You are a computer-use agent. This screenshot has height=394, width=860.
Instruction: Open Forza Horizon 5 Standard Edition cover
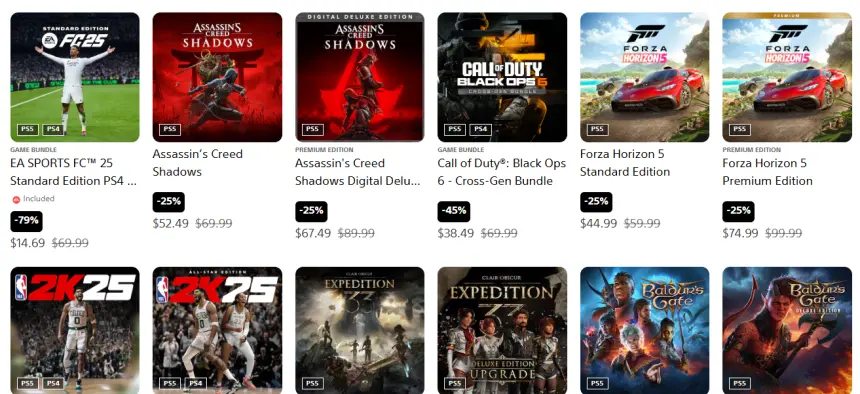click(644, 77)
